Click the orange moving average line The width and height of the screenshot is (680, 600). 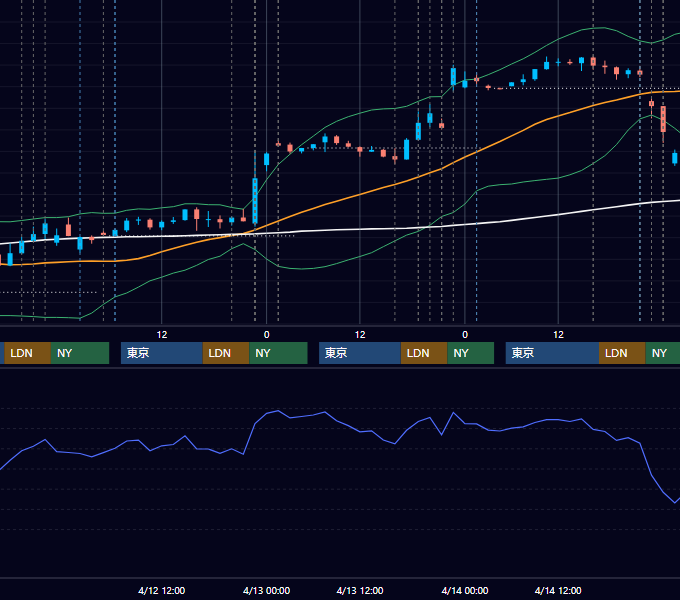click(360, 195)
